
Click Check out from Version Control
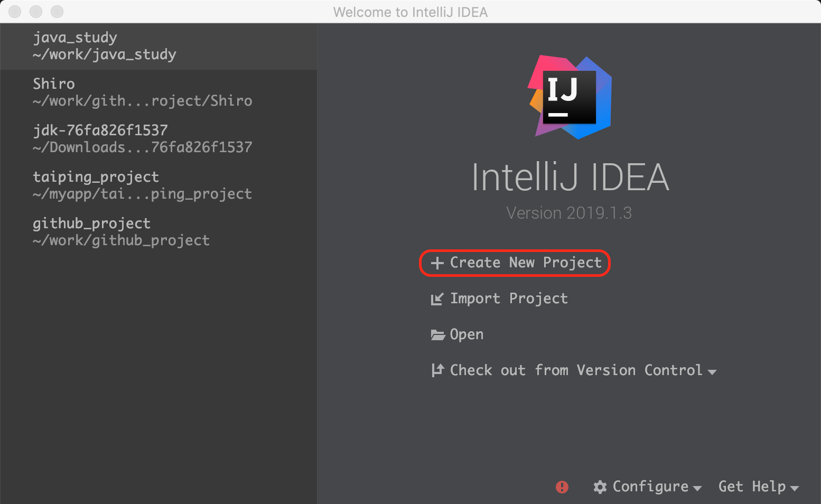(576, 370)
